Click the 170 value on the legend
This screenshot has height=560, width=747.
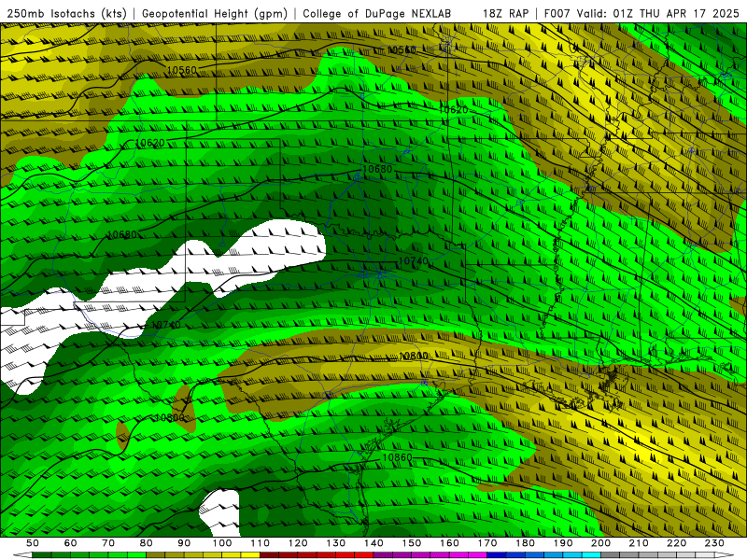click(x=487, y=543)
